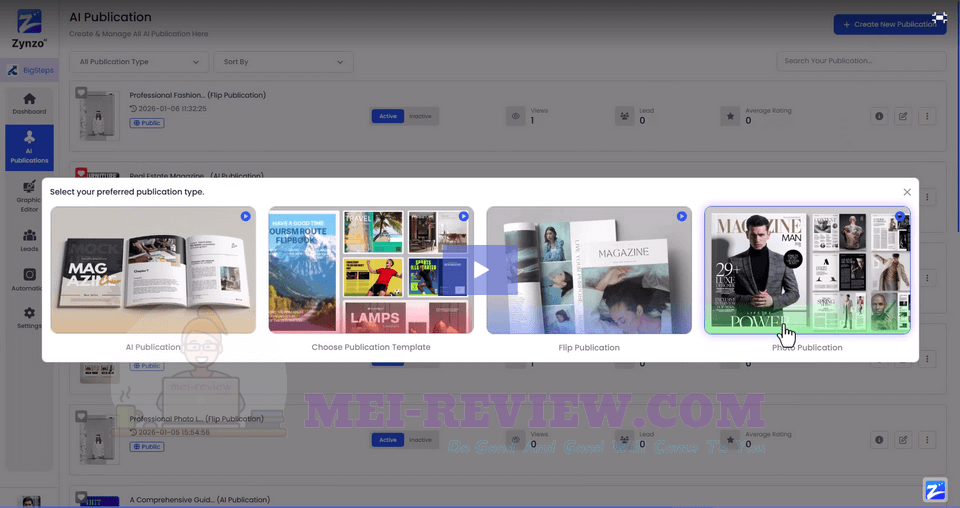960x508 pixels.
Task: Click the large center play button
Action: 481,270
